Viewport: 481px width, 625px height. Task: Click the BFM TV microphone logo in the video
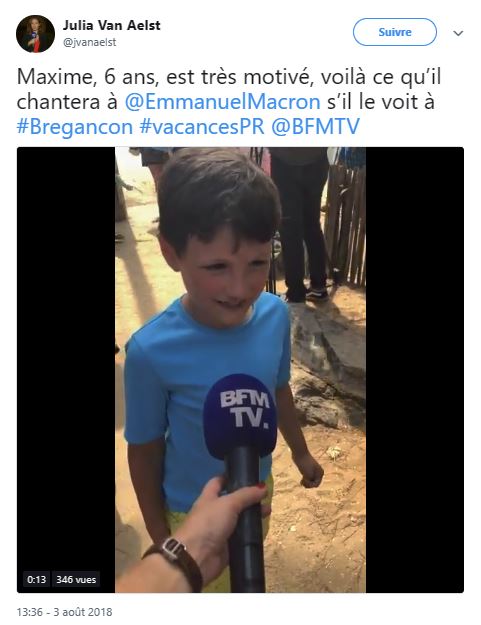(x=244, y=409)
